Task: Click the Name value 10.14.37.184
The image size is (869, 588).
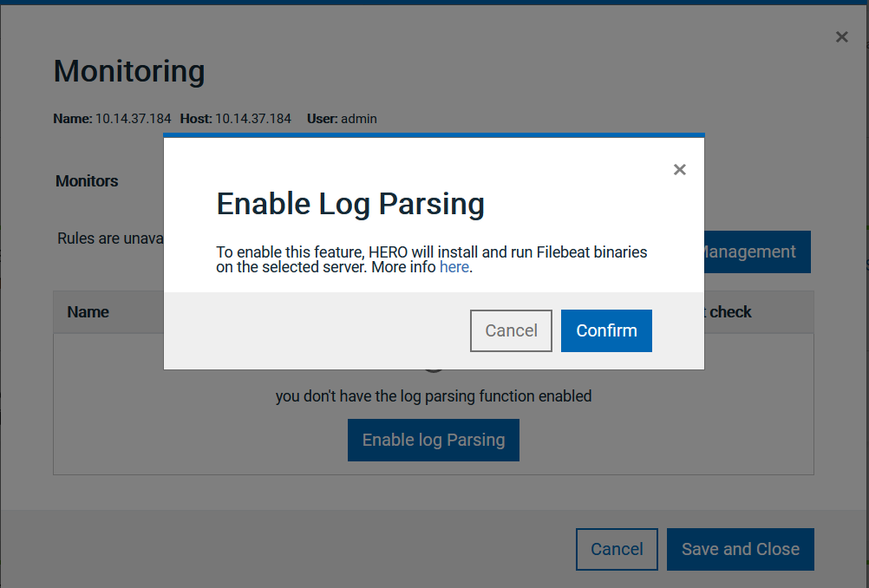Action: (x=134, y=119)
